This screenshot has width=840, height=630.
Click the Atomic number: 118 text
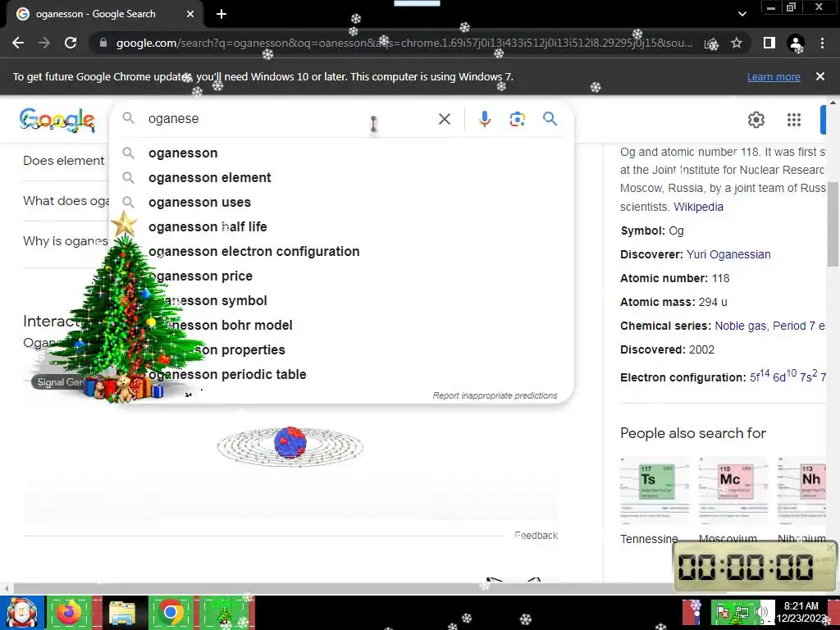pyautogui.click(x=675, y=279)
